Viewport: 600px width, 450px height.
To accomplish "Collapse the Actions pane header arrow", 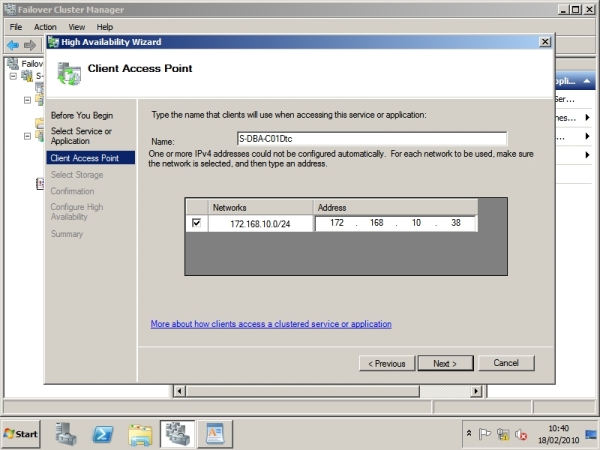I will 587,81.
